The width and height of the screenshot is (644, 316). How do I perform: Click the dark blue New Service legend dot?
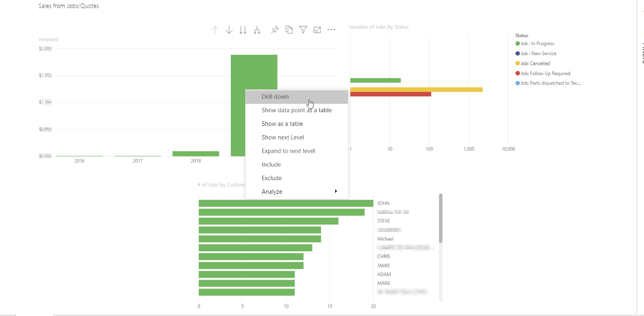coord(518,53)
